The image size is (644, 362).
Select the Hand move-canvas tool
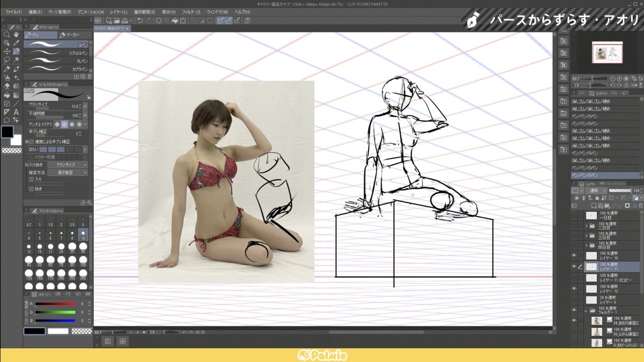(16, 34)
